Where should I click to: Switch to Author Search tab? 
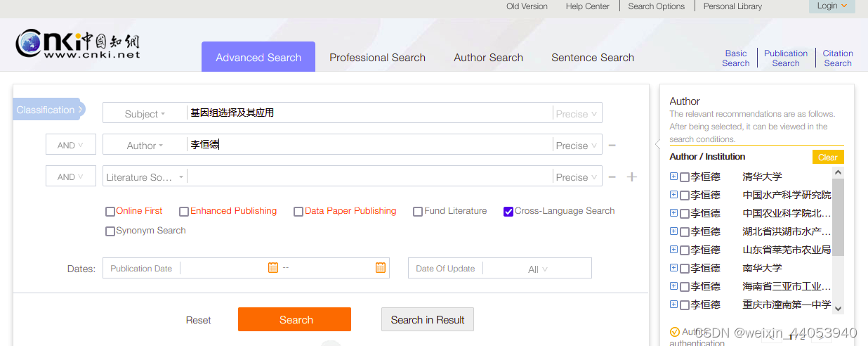coord(488,58)
